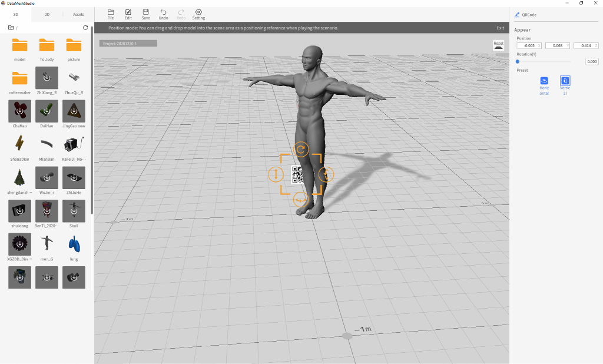This screenshot has height=364, width=603.
Task: Click the resource panel scrollbar
Action: click(x=92, y=120)
